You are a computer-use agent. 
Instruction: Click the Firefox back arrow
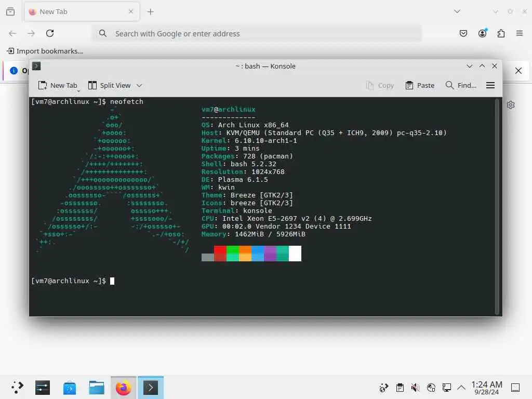[x=12, y=33]
